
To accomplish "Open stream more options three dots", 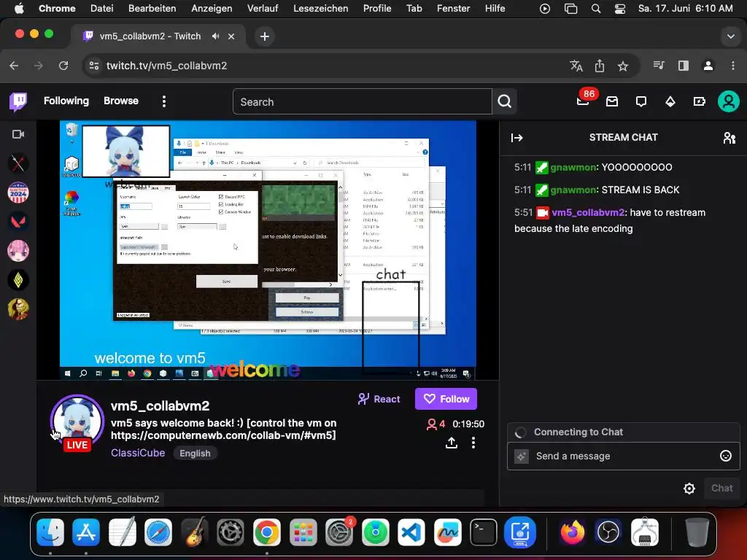I will click(x=473, y=443).
